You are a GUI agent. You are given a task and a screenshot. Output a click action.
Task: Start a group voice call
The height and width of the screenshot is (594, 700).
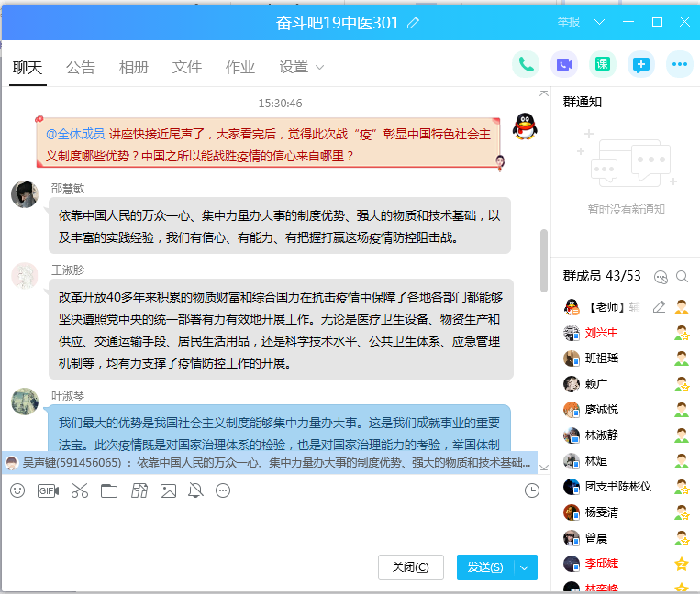click(526, 64)
